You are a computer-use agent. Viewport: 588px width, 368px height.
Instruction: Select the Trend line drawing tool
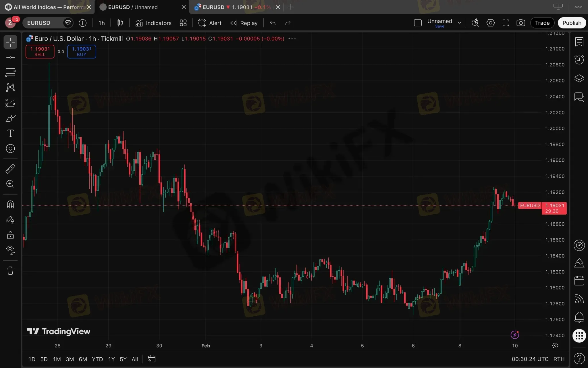tap(10, 57)
